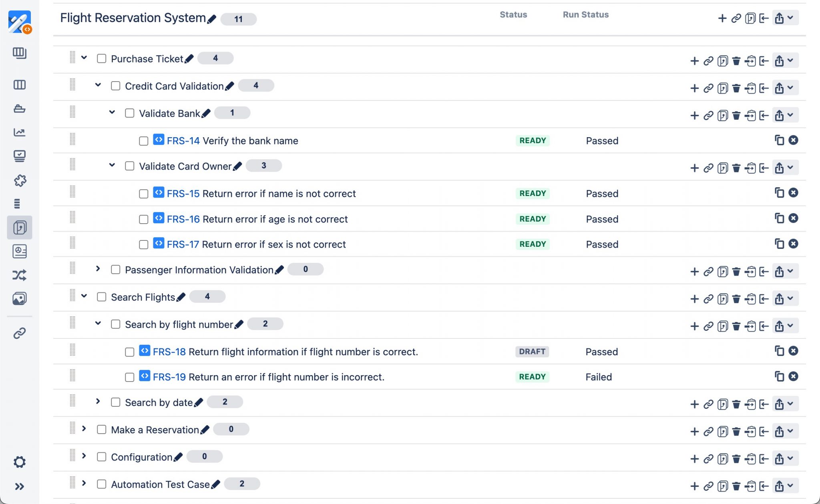
Task: Click the chart icon in the left sidebar
Action: [x=20, y=132]
